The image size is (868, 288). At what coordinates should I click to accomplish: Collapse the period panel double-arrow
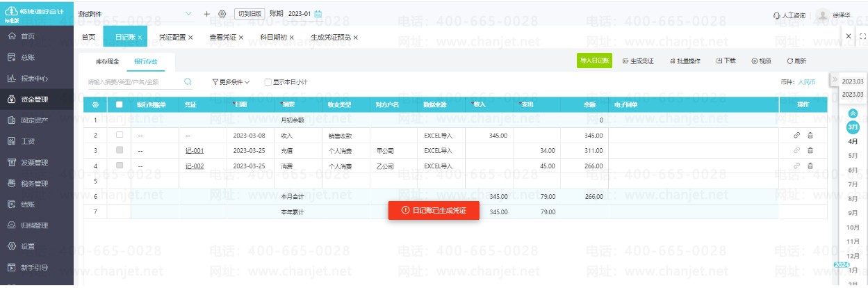pyautogui.click(x=835, y=80)
